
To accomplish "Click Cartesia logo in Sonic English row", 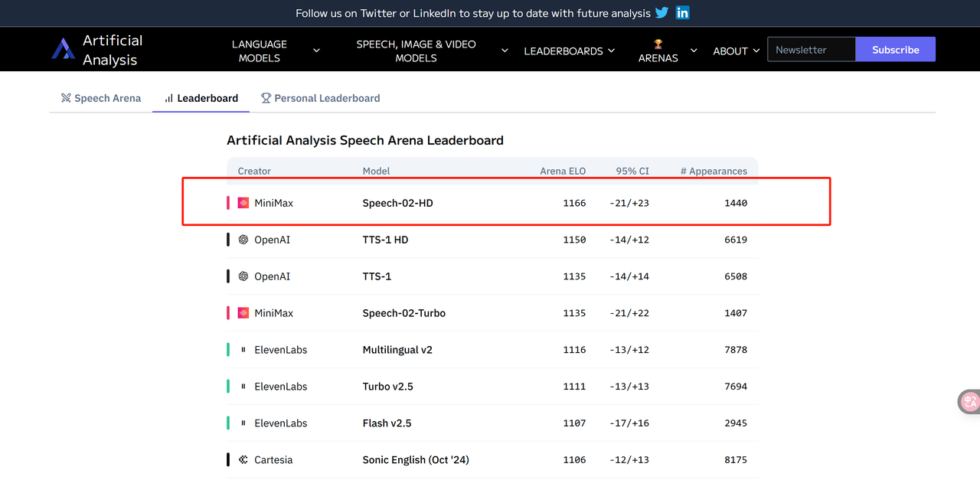I will pyautogui.click(x=243, y=460).
